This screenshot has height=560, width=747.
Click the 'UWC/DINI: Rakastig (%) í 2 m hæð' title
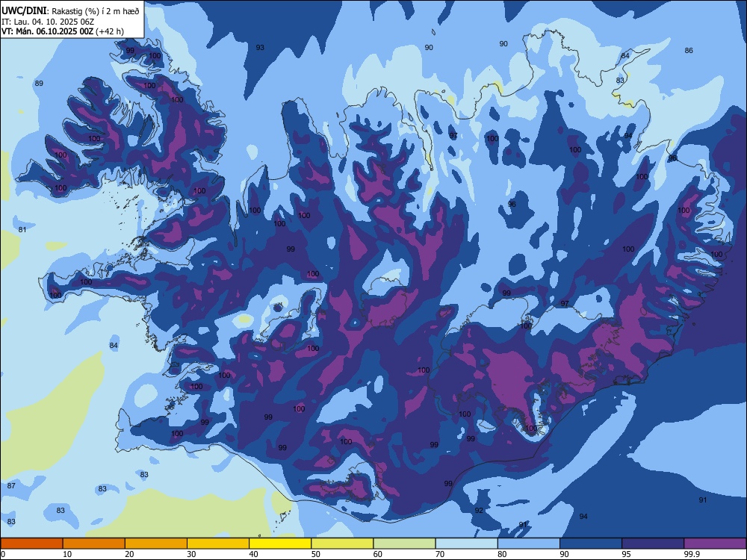(x=70, y=10)
